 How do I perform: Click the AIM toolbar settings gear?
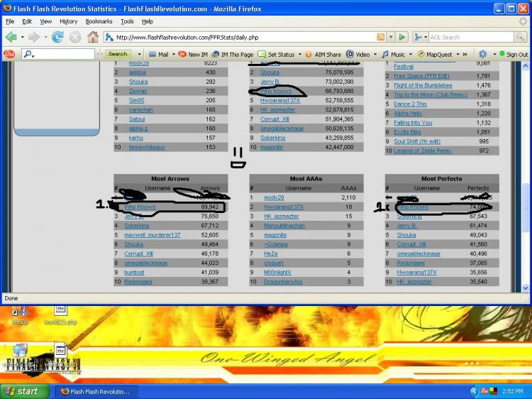tap(482, 54)
